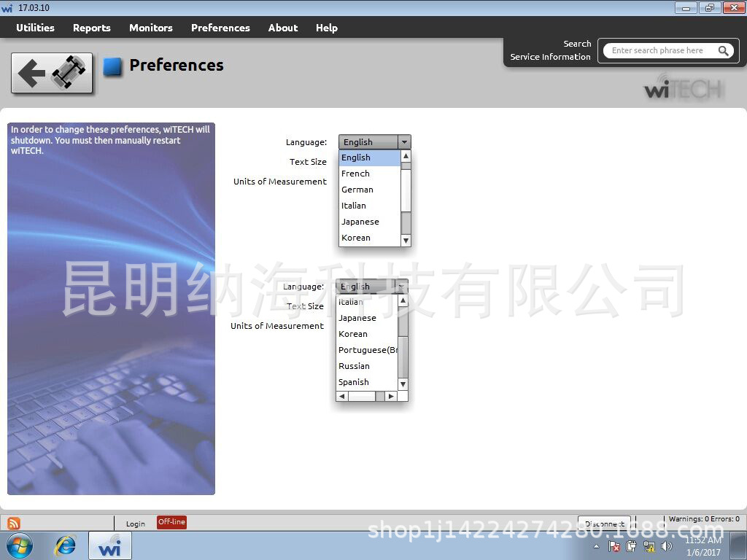Click the Action Center flag tray icon
Image resolution: width=747 pixels, height=560 pixels.
614,546
